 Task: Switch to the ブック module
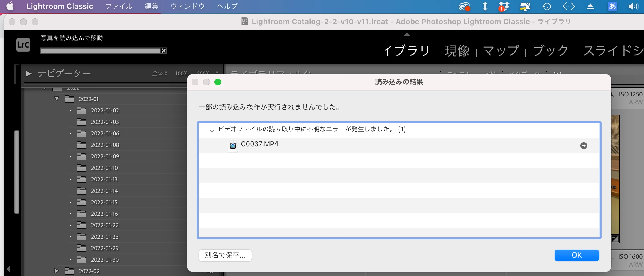point(551,51)
